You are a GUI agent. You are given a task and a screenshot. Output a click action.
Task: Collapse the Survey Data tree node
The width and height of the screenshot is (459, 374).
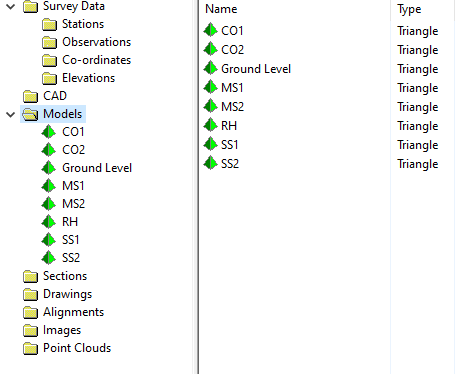click(11, 6)
